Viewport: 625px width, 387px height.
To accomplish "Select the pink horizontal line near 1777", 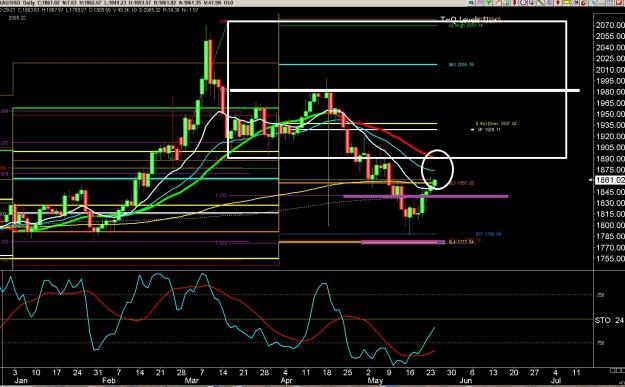I will pyautogui.click(x=403, y=242).
